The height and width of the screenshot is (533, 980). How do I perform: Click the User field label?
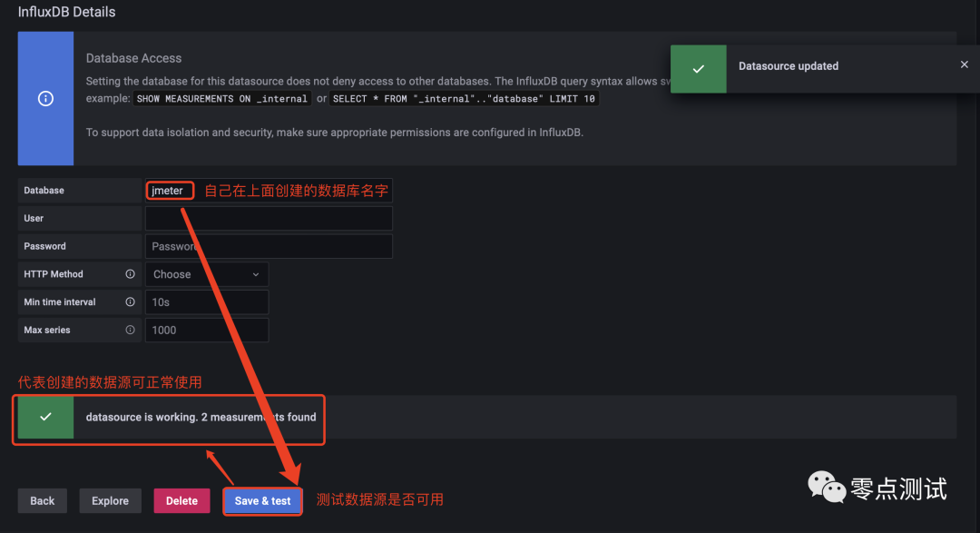pos(34,218)
